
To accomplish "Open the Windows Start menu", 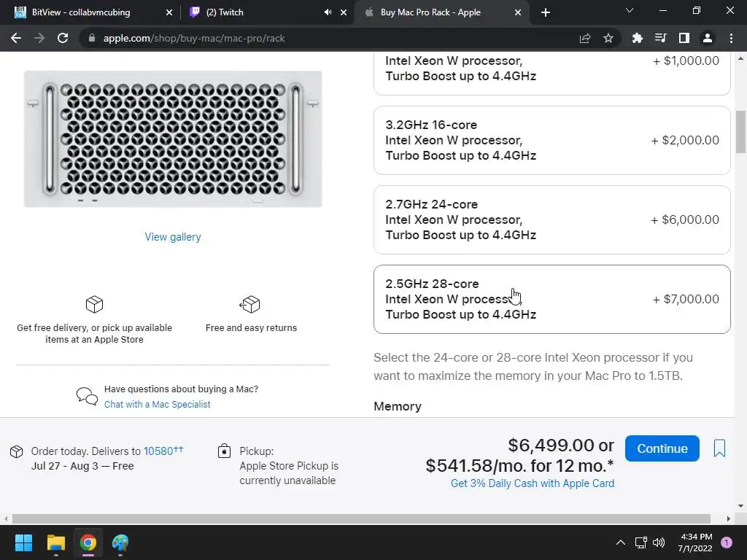I will [x=23, y=542].
